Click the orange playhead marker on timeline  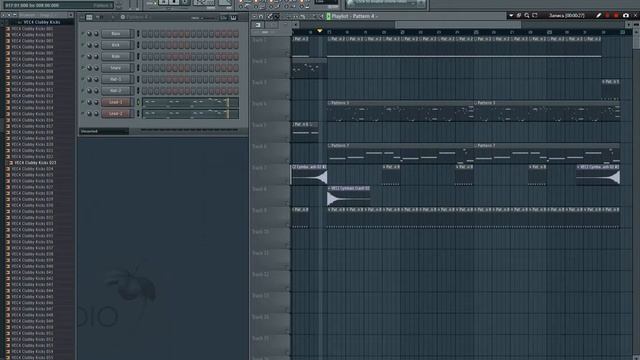(x=320, y=31)
